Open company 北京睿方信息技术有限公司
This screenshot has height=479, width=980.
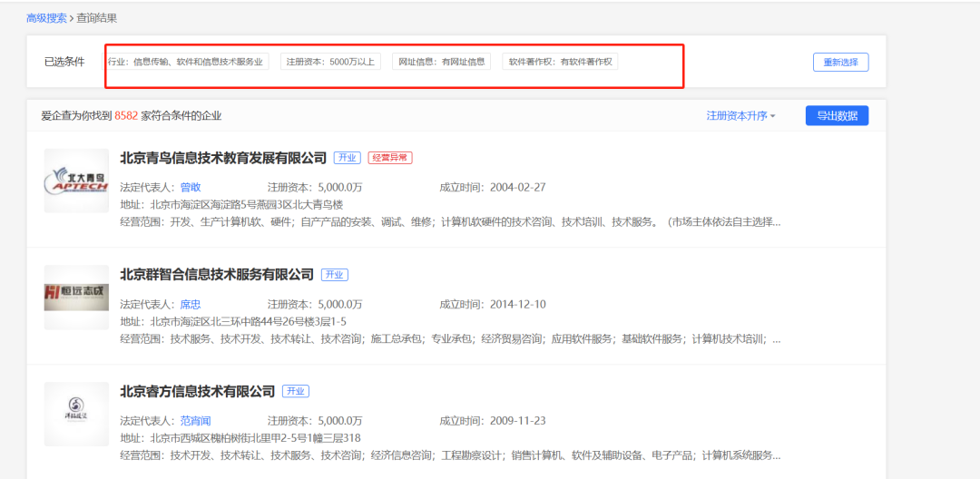[x=198, y=391]
